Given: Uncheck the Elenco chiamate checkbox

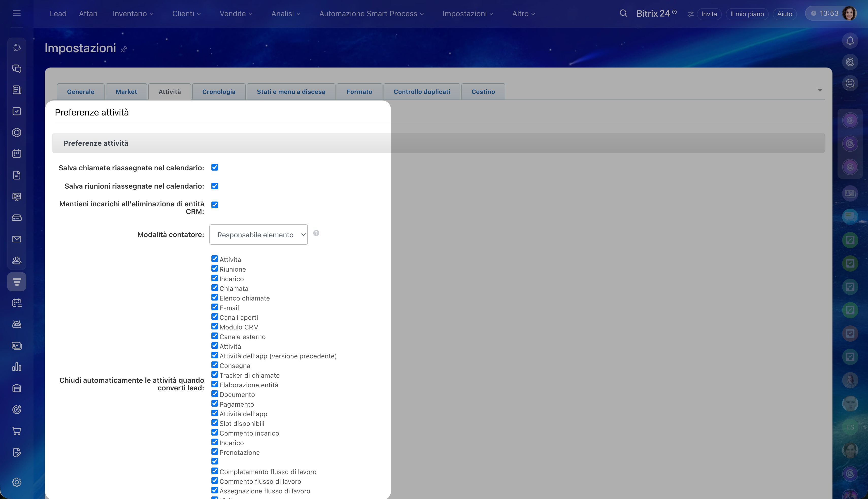Looking at the screenshot, I should pyautogui.click(x=214, y=297).
